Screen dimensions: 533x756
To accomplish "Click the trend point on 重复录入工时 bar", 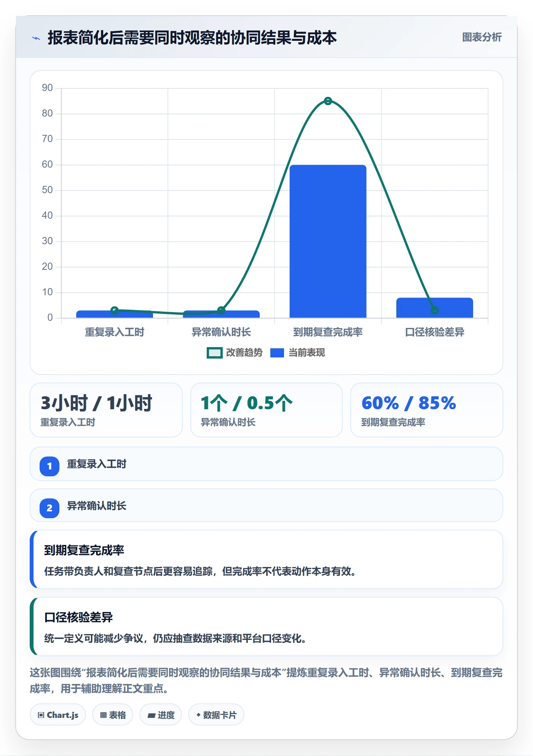I will point(114,310).
